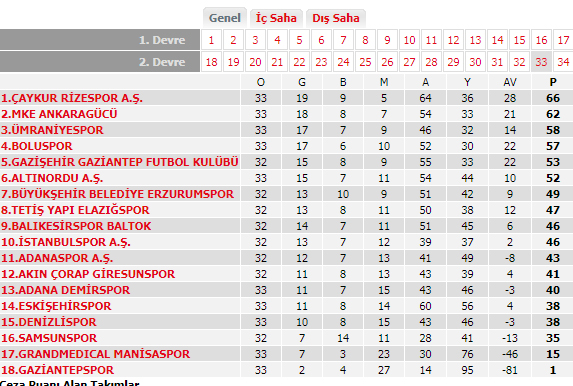Open MKE Ankaragücü team page
573x386 pixels.
[x=59, y=114]
